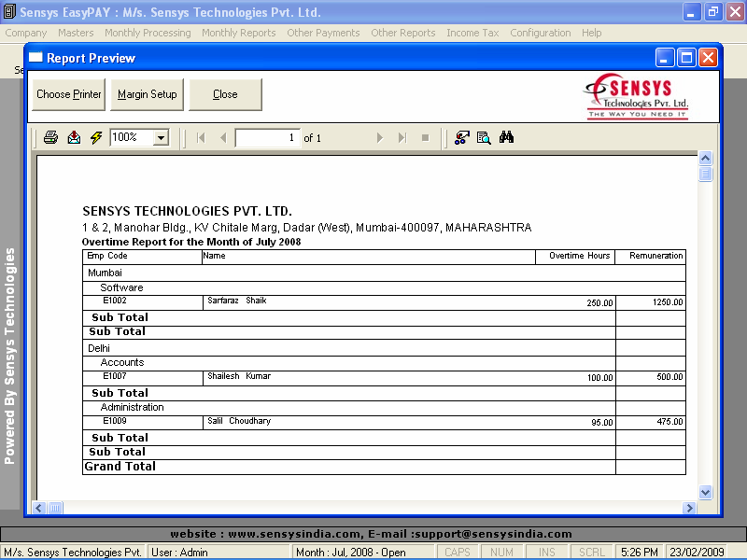Click the 5:26 PM clock in status bar

coord(640,553)
